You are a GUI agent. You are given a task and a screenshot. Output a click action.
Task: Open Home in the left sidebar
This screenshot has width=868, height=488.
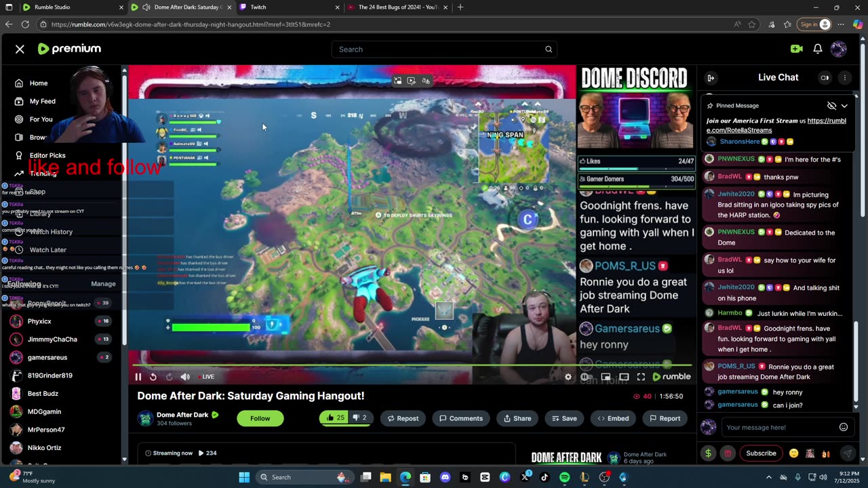click(x=39, y=83)
